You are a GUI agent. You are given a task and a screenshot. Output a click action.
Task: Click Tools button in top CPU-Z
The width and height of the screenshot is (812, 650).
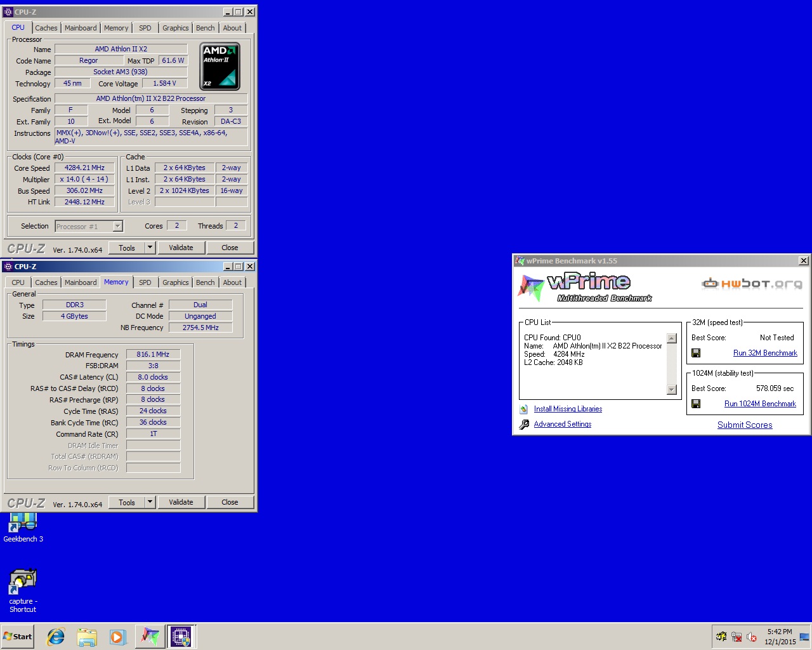[127, 248]
